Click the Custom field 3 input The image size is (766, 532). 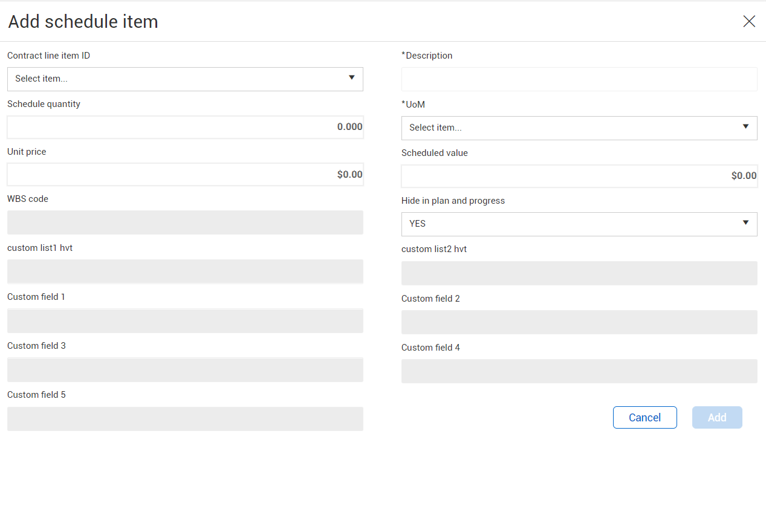pyautogui.click(x=185, y=370)
